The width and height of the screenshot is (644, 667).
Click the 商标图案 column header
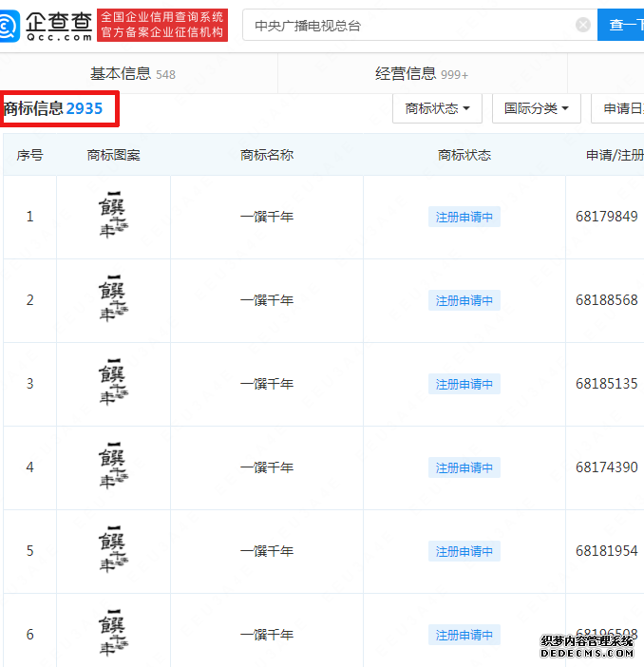click(114, 155)
